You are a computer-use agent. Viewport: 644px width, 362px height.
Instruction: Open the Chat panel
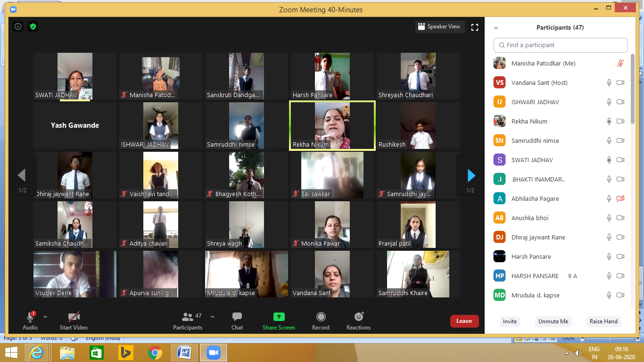tap(237, 321)
